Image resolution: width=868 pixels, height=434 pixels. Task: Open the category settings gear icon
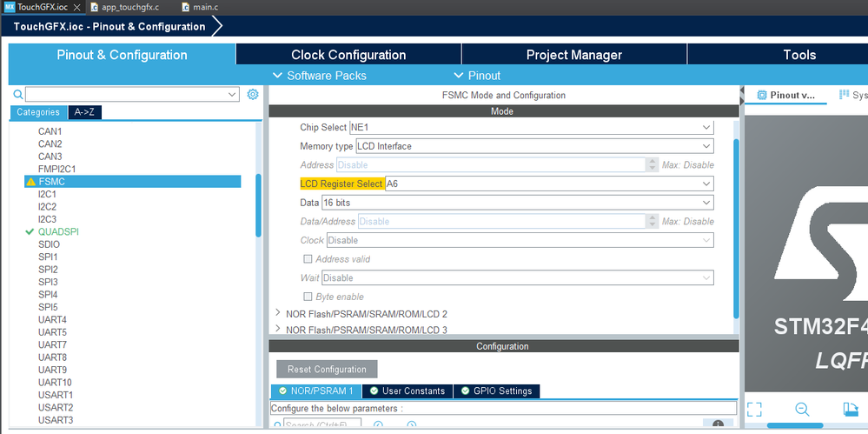point(253,94)
